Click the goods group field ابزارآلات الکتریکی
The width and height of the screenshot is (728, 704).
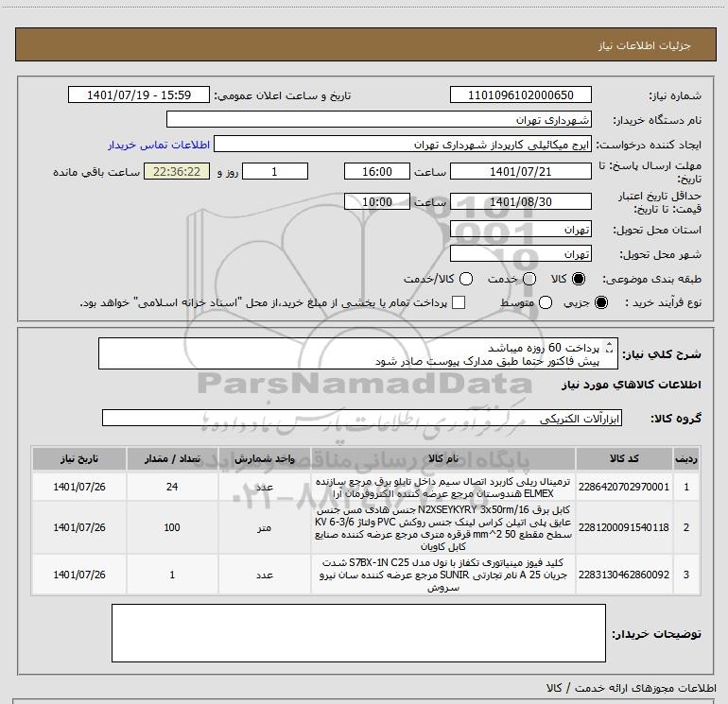362,418
